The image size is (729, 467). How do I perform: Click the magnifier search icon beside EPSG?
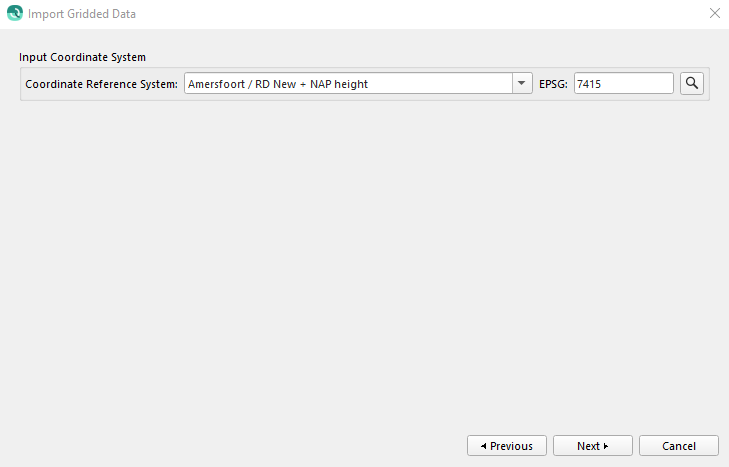(692, 84)
